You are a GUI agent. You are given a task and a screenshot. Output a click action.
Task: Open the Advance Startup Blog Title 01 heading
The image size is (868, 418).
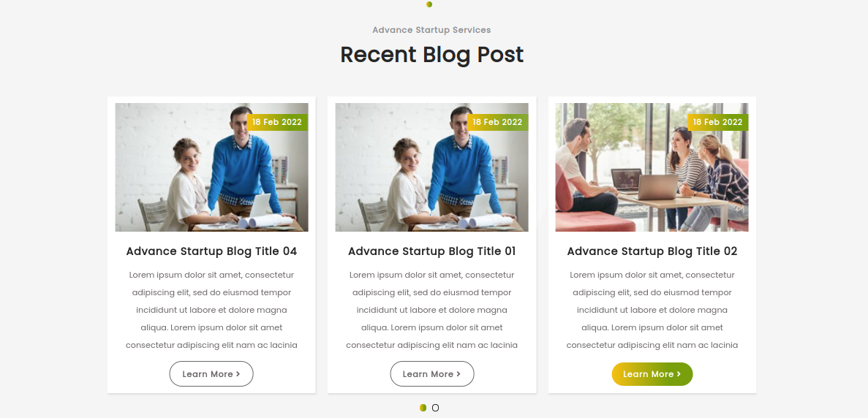[x=431, y=251]
